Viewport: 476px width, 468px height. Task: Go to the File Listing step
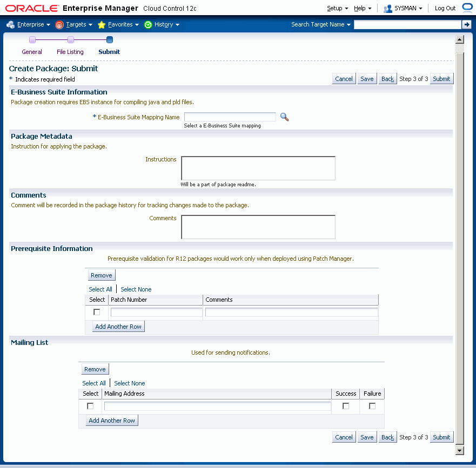70,52
